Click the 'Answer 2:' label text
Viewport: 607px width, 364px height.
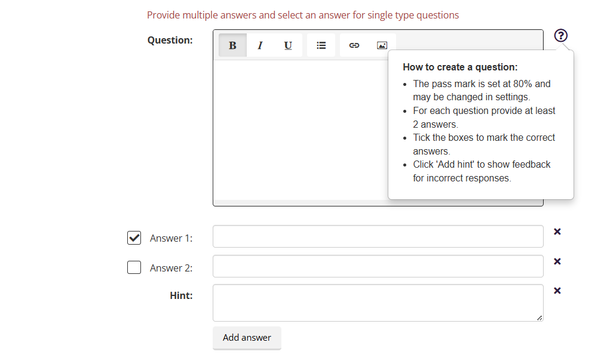click(171, 268)
